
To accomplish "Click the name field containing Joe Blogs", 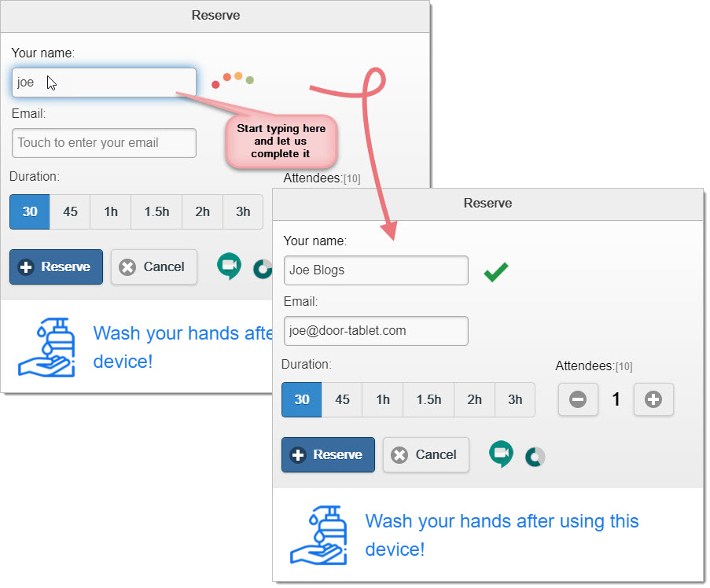I will [376, 270].
